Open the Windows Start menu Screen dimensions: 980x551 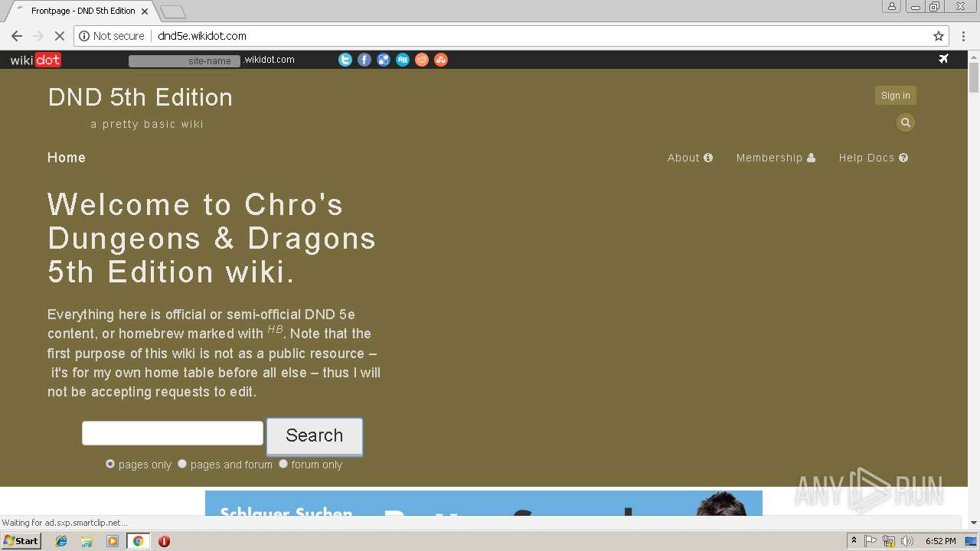[21, 541]
